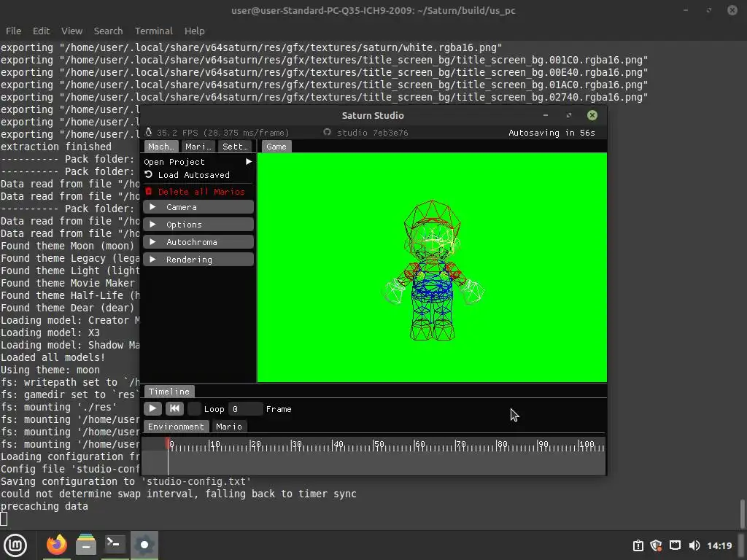Expand the Camera section
Image resolution: width=747 pixels, height=560 pixels.
[x=198, y=207]
